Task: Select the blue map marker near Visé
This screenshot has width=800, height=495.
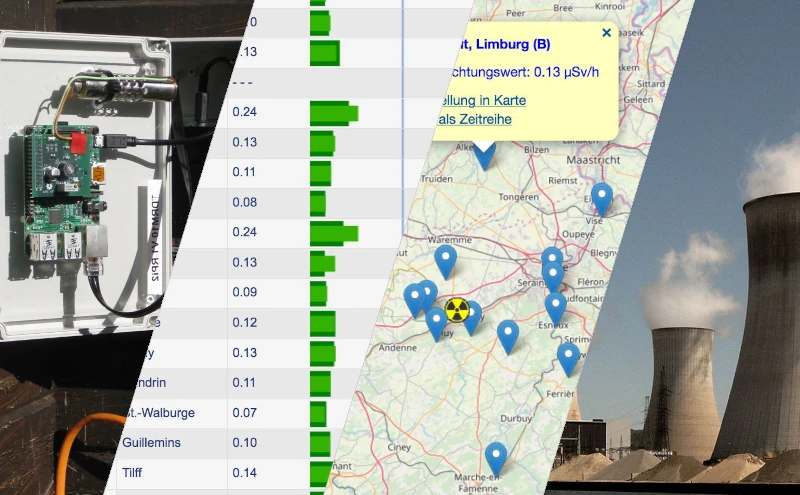Action: 602,200
